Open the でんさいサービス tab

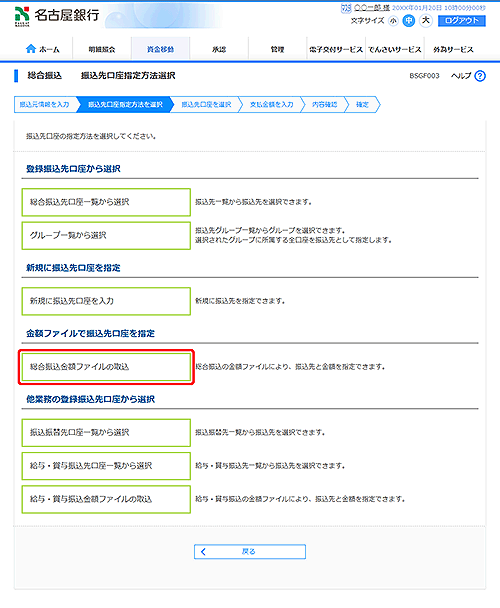394,49
